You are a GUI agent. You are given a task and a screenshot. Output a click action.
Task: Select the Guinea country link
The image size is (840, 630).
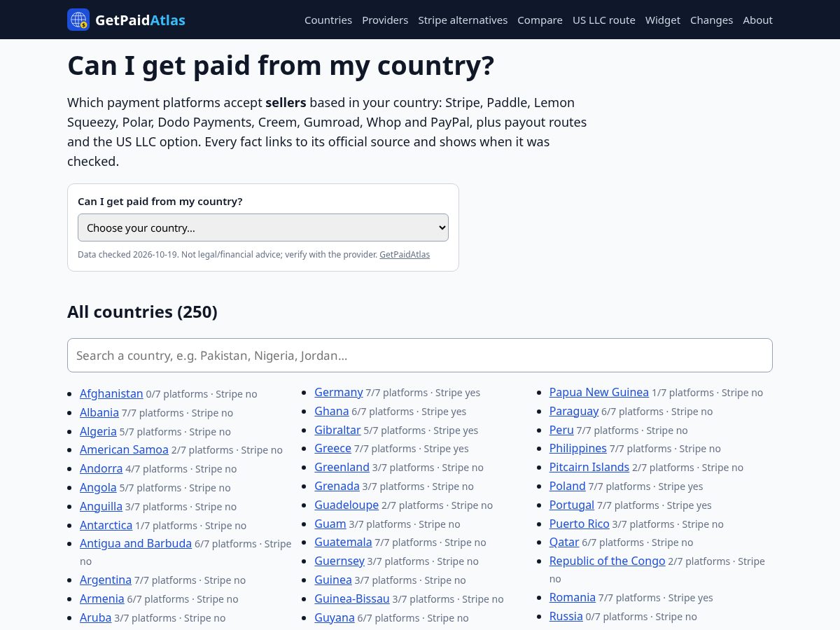(333, 580)
